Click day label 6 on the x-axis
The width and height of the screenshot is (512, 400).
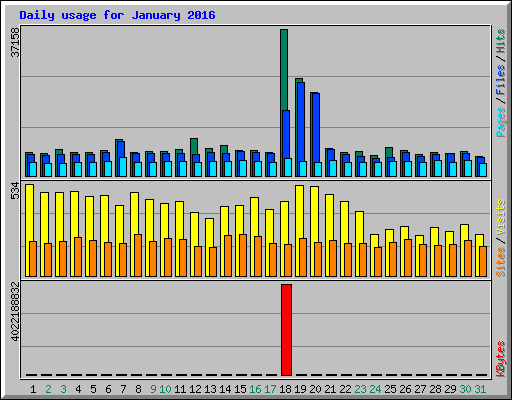[x=108, y=389]
